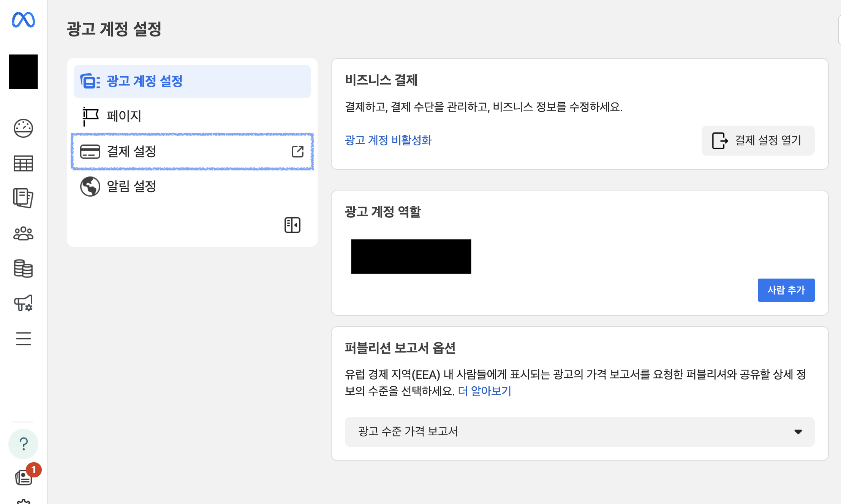Image resolution: width=841 pixels, height=504 pixels.
Task: Click the Meta logo icon
Action: click(x=23, y=20)
